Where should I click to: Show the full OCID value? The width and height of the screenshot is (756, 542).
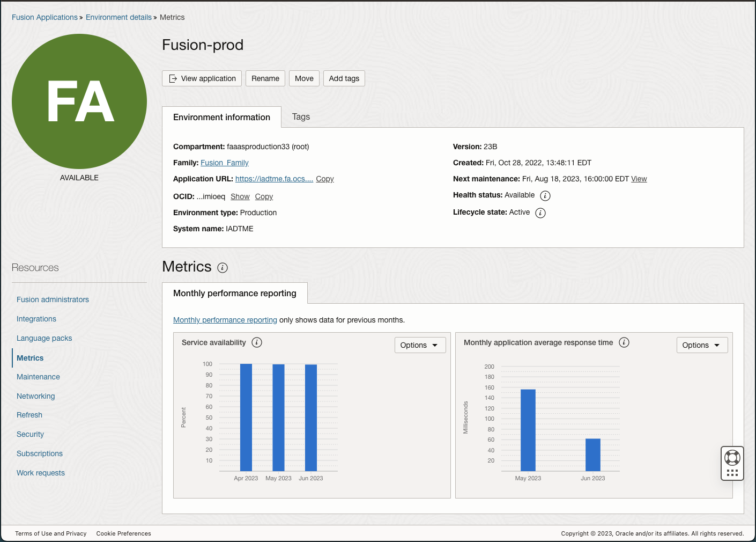pos(240,196)
